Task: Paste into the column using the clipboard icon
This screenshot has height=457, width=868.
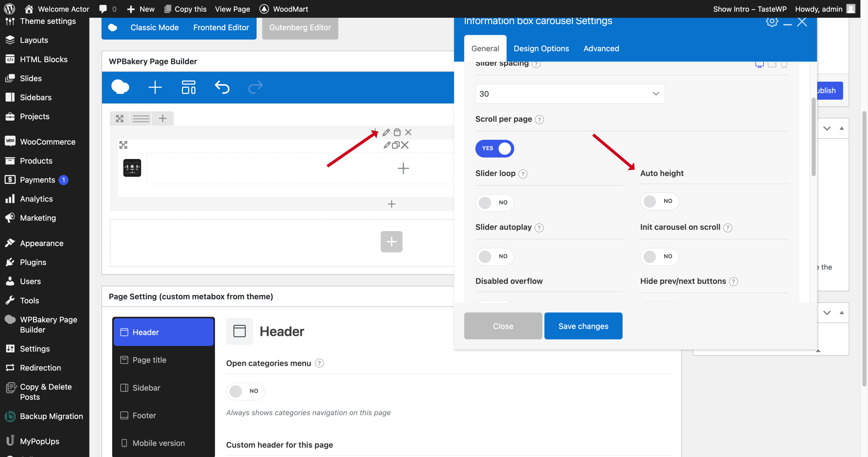Action: tap(397, 132)
